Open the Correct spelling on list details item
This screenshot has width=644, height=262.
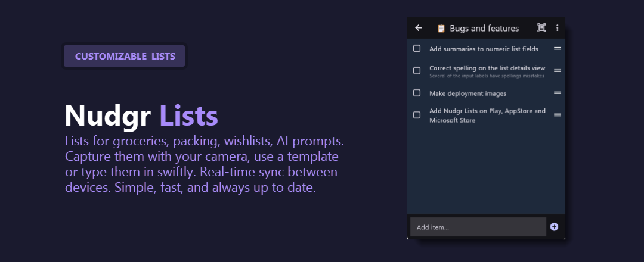coord(487,68)
